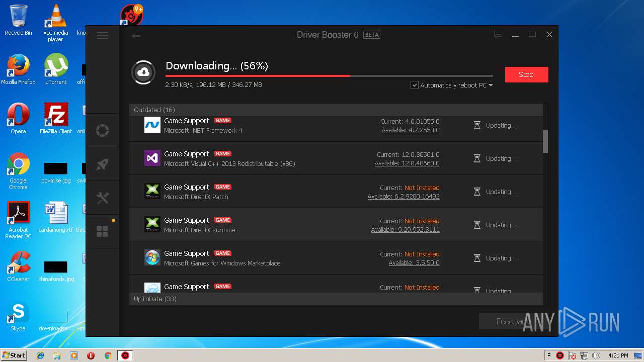Click the hourglass icon for .NET Framework row
Screen dimensions: 644x362
(x=477, y=125)
